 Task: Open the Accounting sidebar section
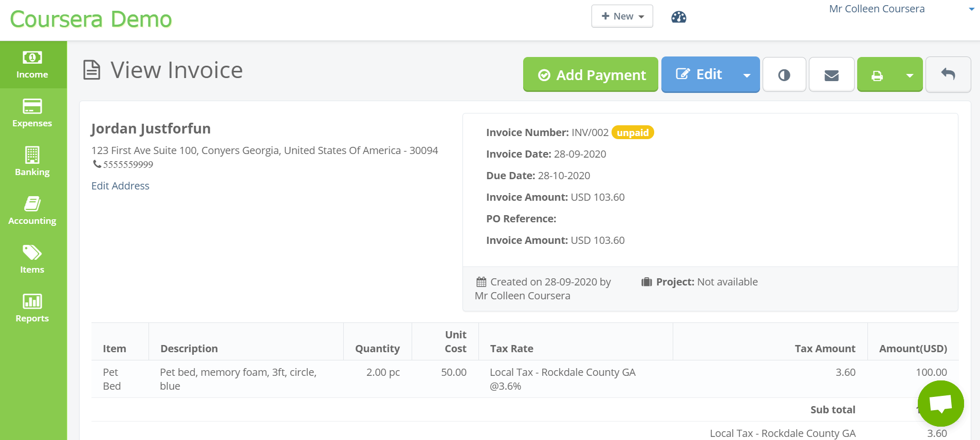click(32, 211)
